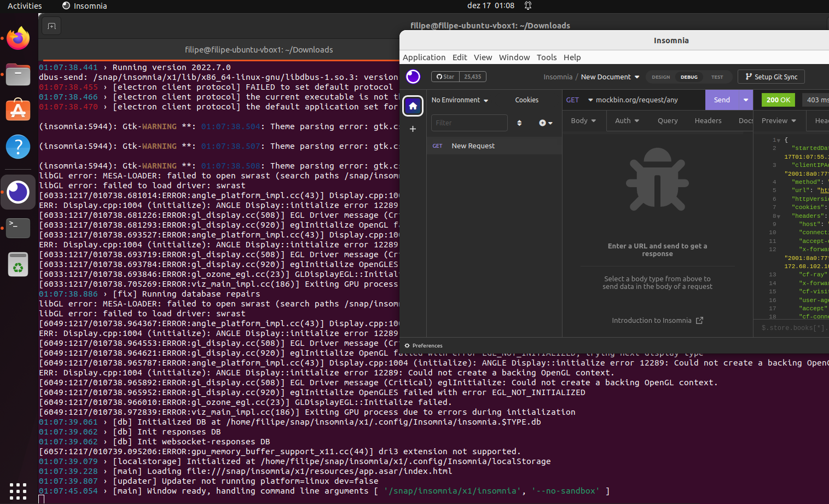This screenshot has width=829, height=504.
Task: Click the Insomnia icon in the dock
Action: pos(18,192)
